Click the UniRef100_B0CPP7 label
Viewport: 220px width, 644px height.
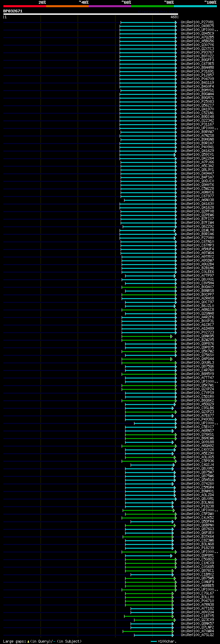(x=197, y=295)
